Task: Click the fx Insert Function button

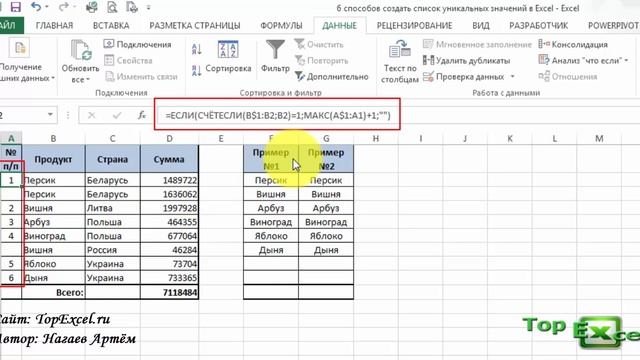Action: pos(142,116)
